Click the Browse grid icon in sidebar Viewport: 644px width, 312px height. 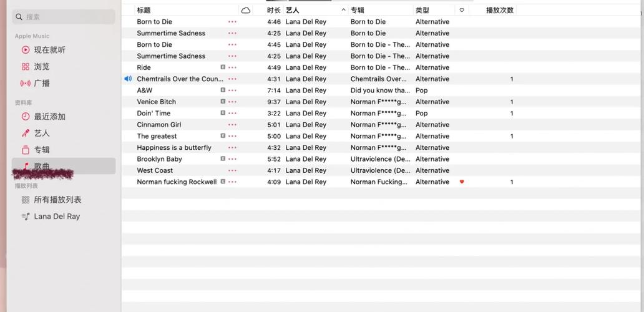[26, 67]
